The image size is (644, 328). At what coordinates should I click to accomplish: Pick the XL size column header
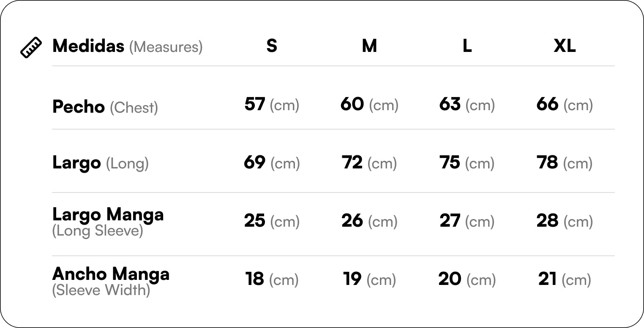point(565,46)
